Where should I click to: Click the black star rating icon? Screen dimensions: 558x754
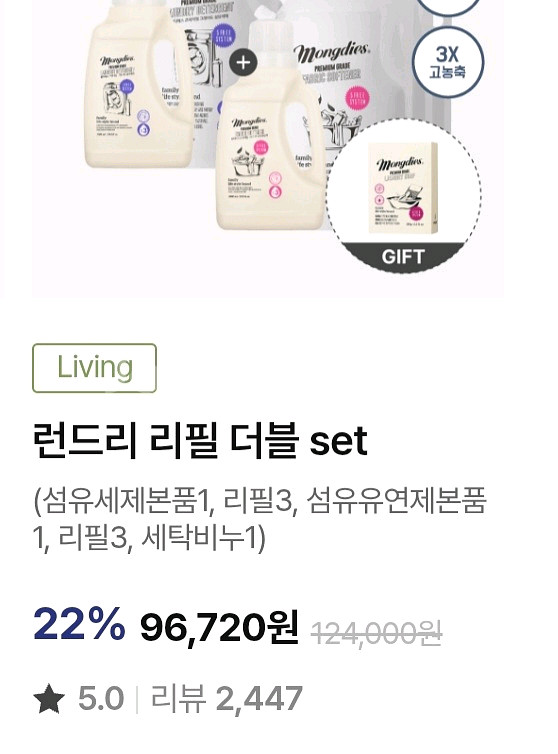50,700
